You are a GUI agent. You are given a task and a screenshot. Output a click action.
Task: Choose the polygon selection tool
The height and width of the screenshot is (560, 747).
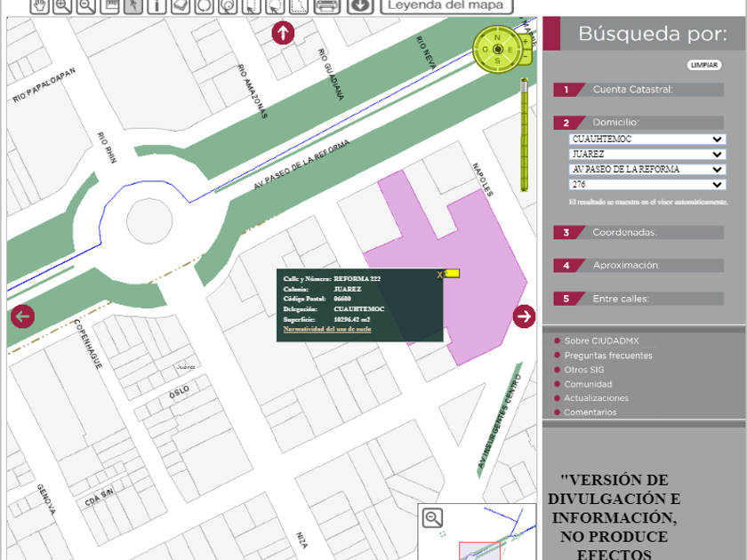tap(299, 5)
